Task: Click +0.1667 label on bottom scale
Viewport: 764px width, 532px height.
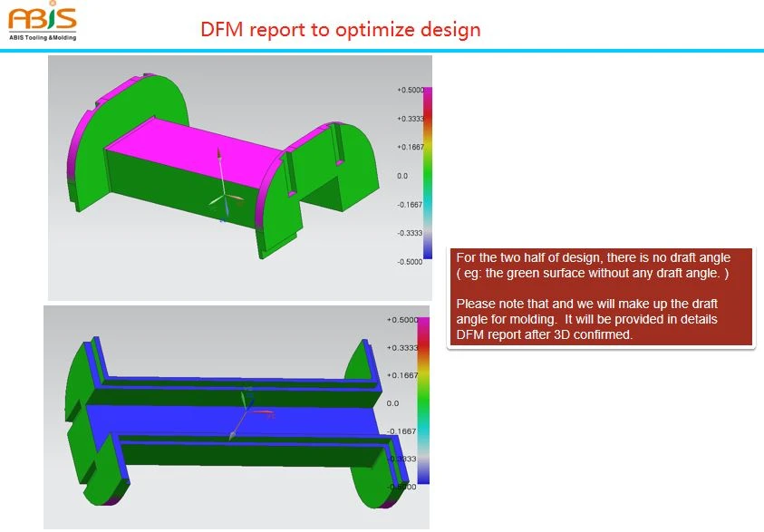Action: pos(402,375)
